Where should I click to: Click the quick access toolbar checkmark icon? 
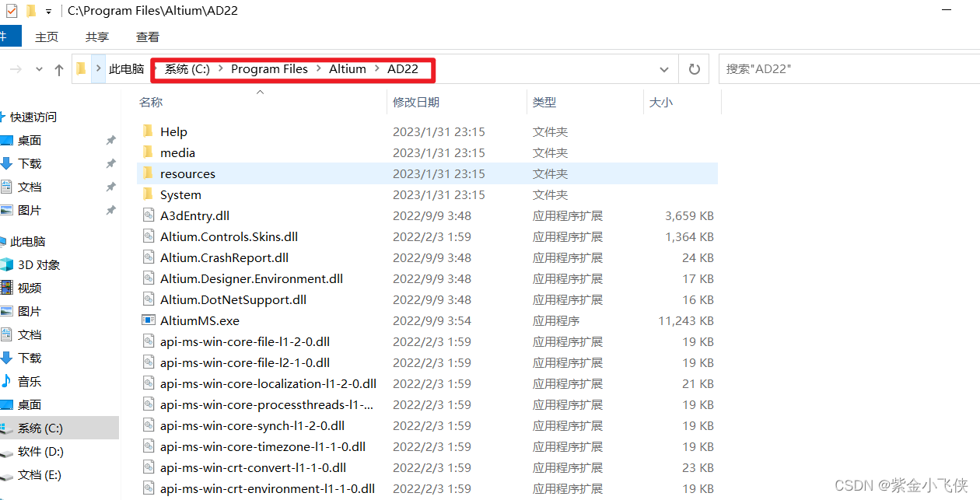point(11,11)
